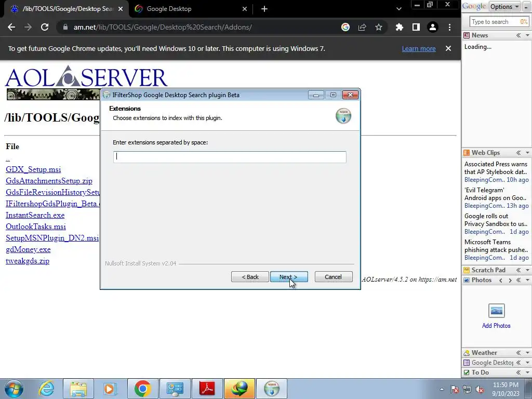Screen dimensions: 532x399
Task: Open Internet Download Manager taskbar icon
Action: (240, 389)
